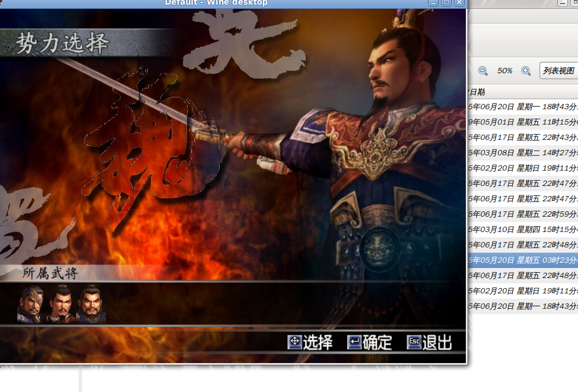
Task: Minimize the Wine desktop window
Action: pyautogui.click(x=433, y=3)
